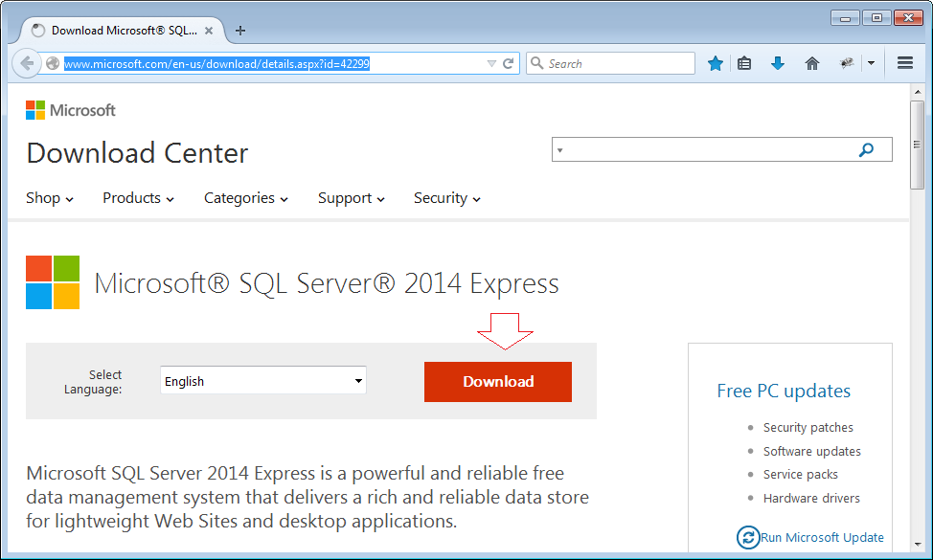Open the downloads arrow icon

[x=778, y=63]
